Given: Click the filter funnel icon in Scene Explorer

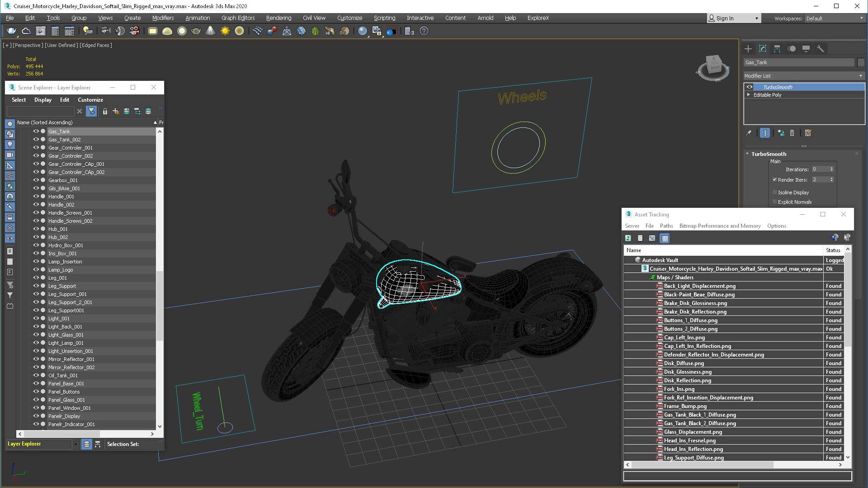Looking at the screenshot, I should click(91, 111).
